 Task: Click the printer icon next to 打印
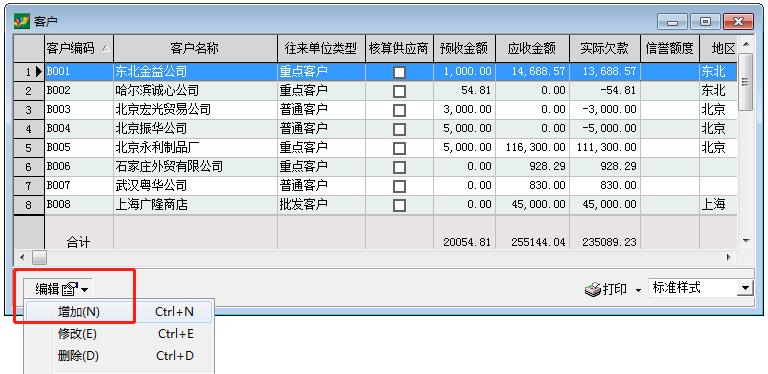(592, 290)
